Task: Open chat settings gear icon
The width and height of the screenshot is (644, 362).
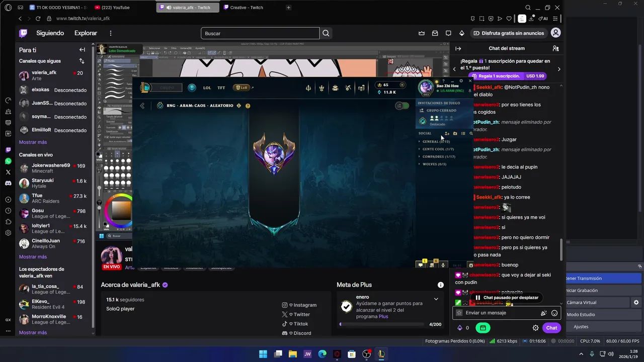Action: tap(536, 328)
